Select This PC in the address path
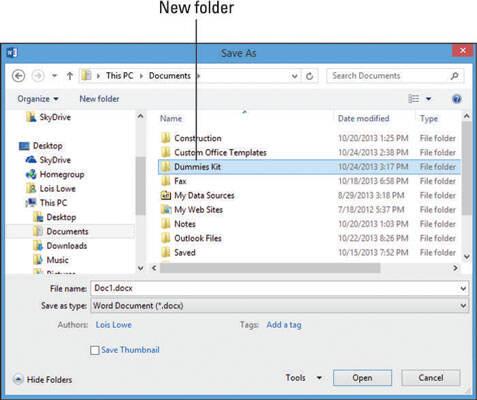 120,76
